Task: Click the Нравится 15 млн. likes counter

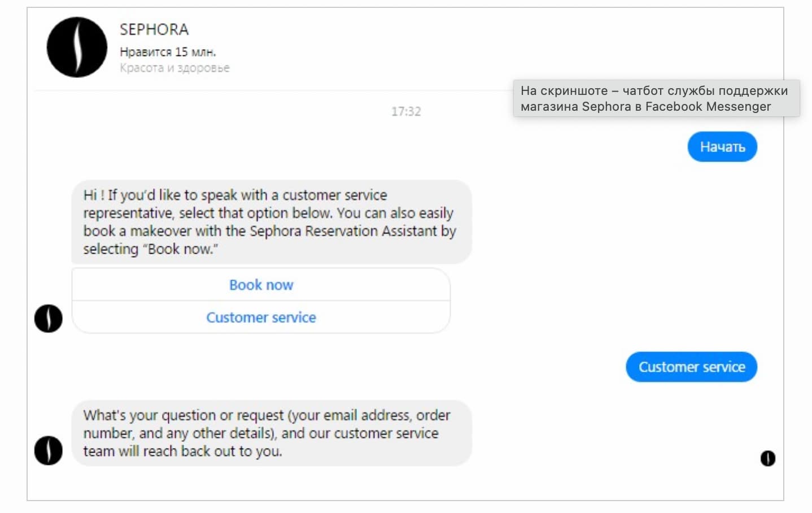Action: [167, 51]
